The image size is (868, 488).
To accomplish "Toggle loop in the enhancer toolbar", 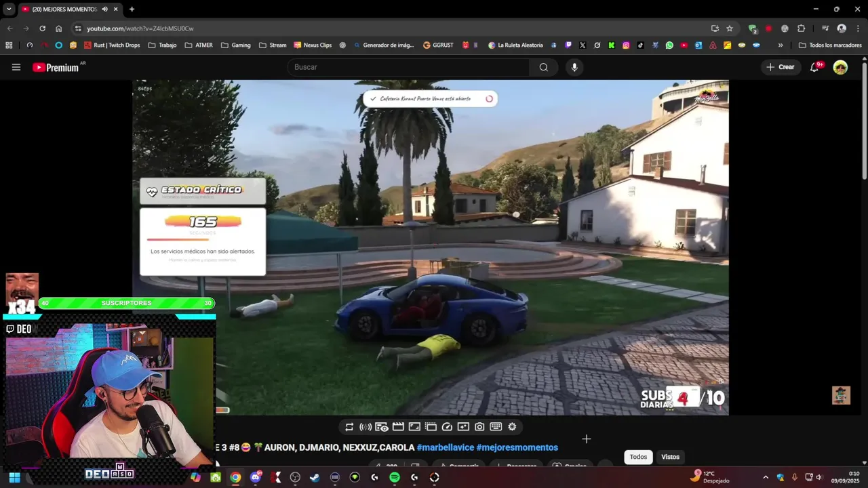I will [x=349, y=427].
